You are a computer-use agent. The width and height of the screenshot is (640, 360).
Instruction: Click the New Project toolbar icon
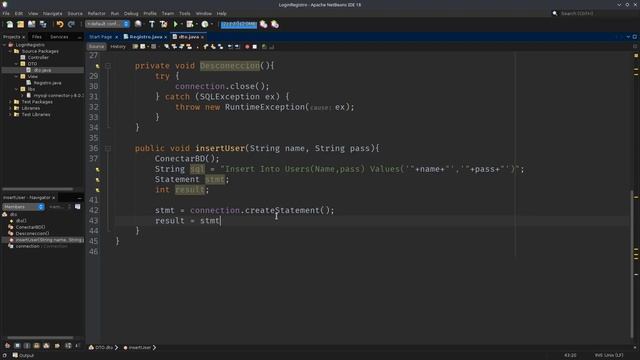click(20, 24)
